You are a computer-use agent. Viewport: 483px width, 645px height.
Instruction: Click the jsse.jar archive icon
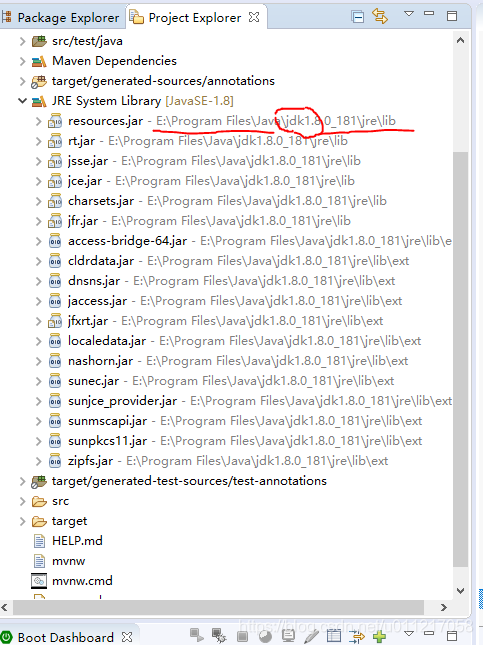click(x=55, y=161)
